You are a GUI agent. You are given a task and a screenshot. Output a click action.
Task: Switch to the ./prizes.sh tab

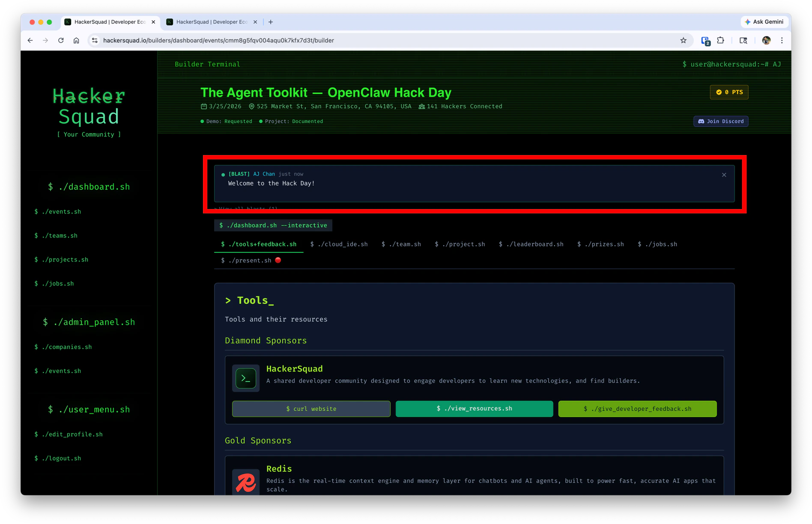600,244
